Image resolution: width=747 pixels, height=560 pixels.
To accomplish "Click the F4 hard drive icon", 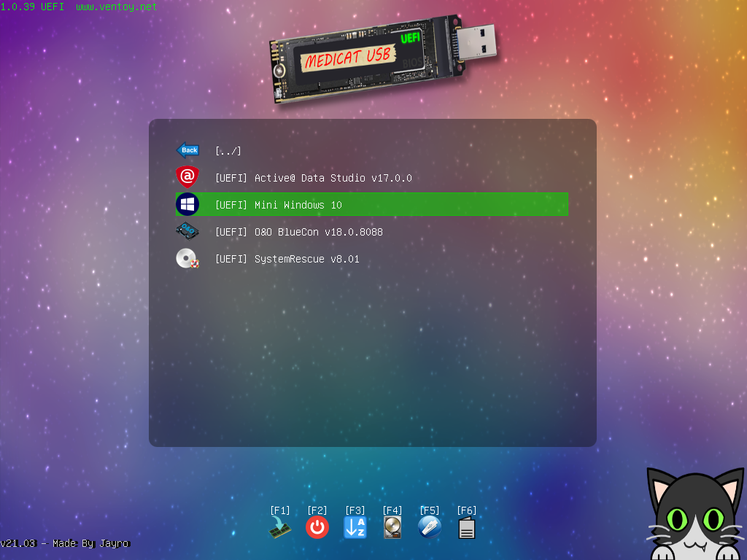I will click(x=392, y=528).
